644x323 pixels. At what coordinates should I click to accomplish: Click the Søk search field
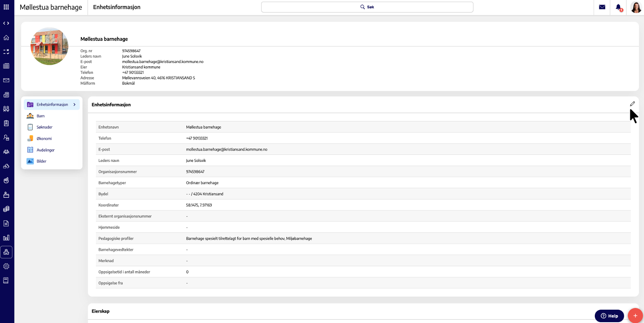pyautogui.click(x=367, y=7)
